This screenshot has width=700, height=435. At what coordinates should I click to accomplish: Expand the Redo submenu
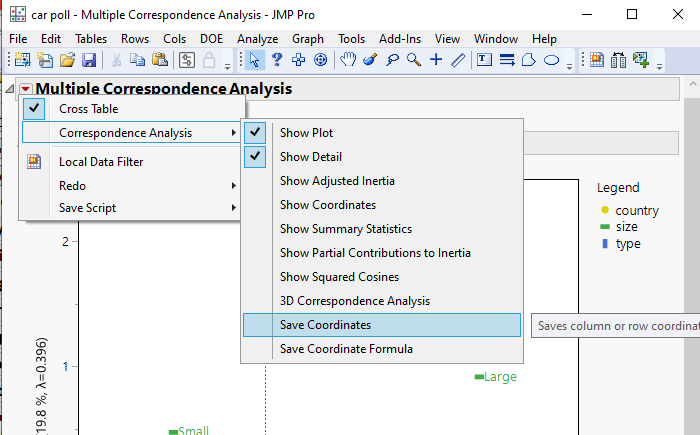coord(72,186)
